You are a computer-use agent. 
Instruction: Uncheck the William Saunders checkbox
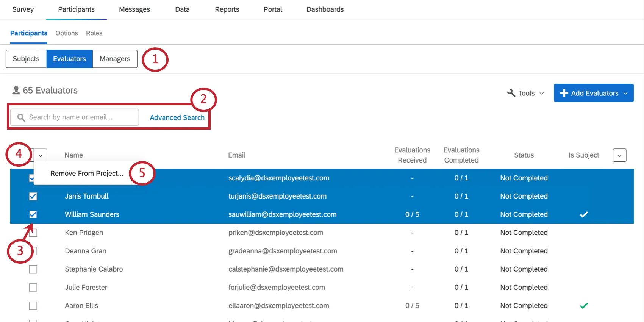33,214
